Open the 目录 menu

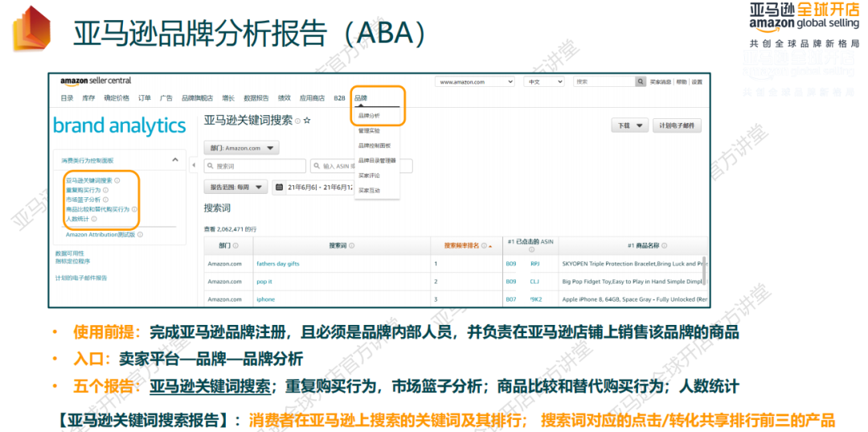click(67, 98)
